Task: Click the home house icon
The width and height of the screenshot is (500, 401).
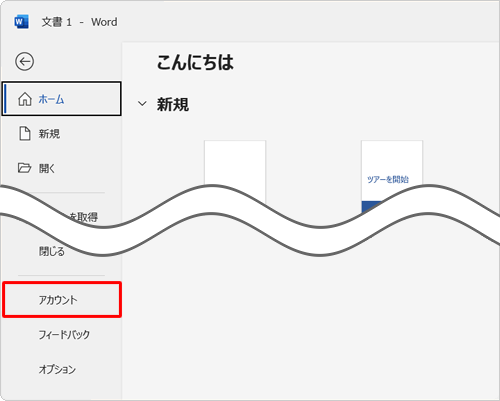Action: click(25, 99)
